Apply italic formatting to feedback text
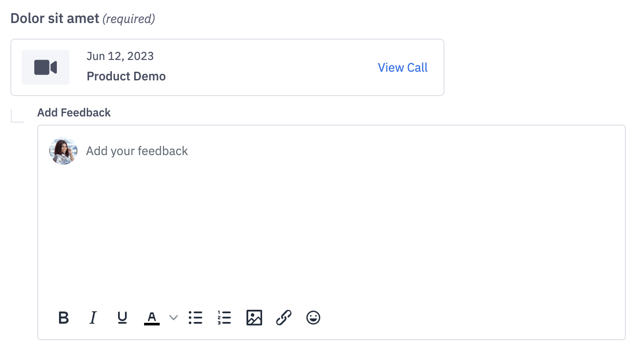 (93, 318)
